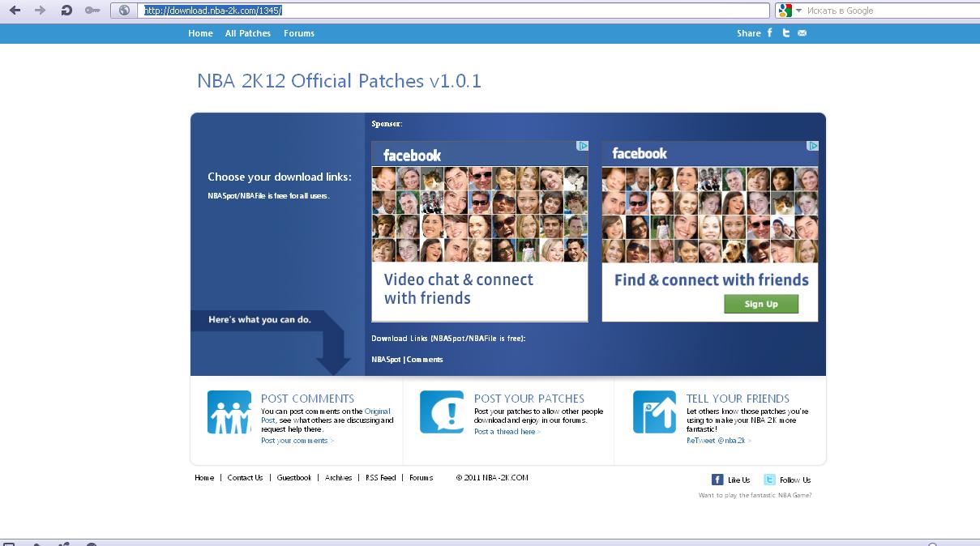Open the Home menu item
Viewport: 980px width, 546px height.
pos(200,33)
